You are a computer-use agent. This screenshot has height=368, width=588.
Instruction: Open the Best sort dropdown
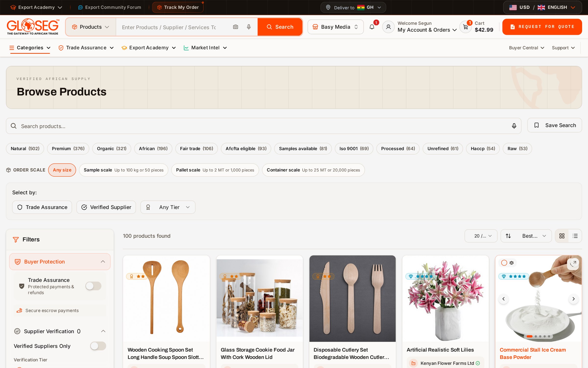526,236
